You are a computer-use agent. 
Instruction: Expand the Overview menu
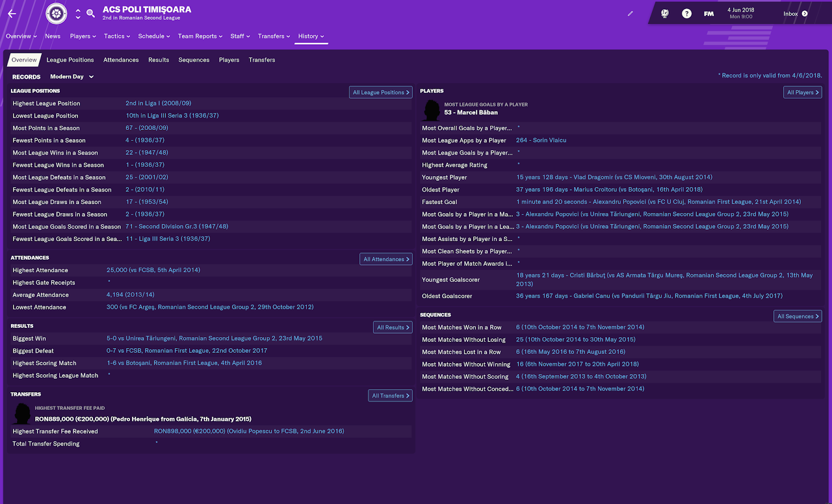coord(21,36)
